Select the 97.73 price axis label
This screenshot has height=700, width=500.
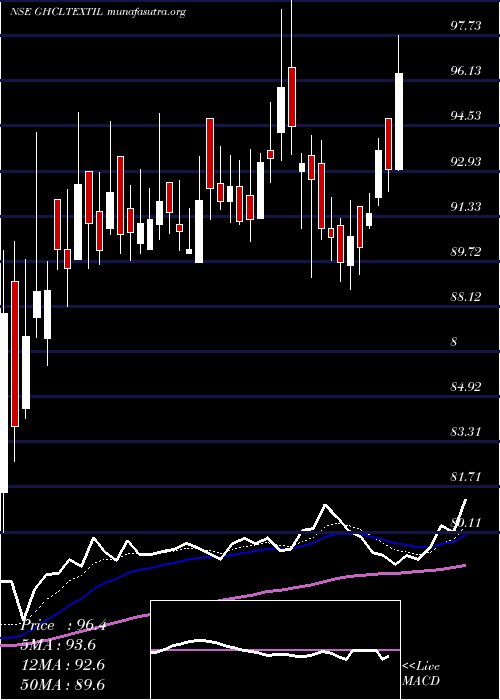pos(466,26)
